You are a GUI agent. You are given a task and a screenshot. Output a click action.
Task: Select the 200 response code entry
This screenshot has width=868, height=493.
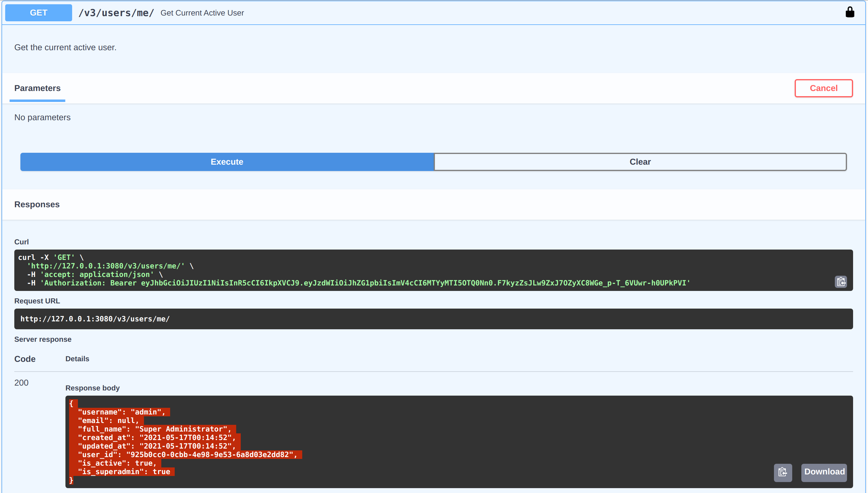pyautogui.click(x=21, y=383)
